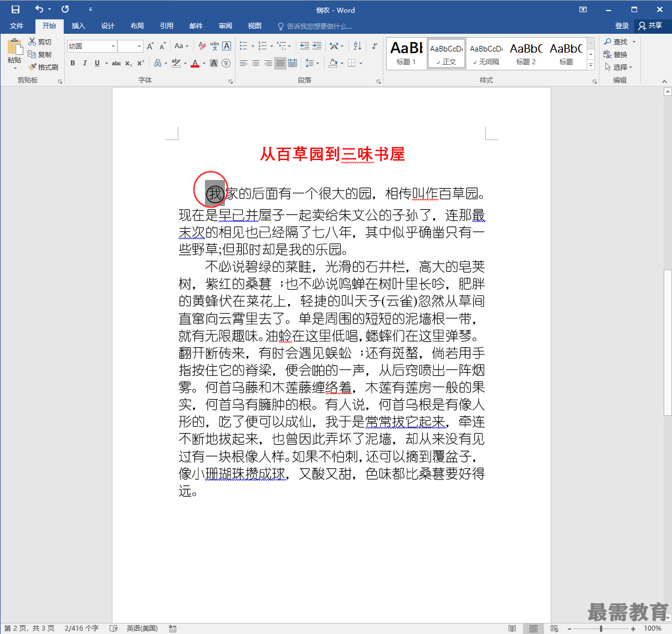
Task: Click the vertical scrollbar thumb
Action: [668, 342]
